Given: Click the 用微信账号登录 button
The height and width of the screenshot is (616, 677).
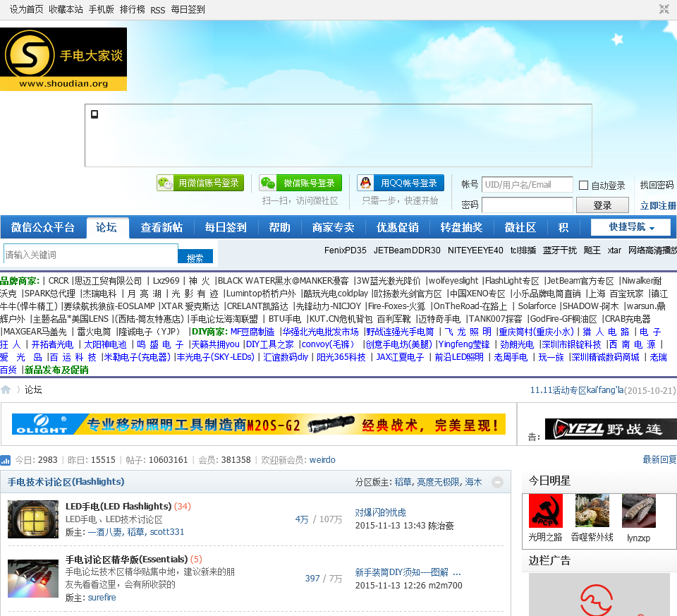Looking at the screenshot, I should coord(200,183).
